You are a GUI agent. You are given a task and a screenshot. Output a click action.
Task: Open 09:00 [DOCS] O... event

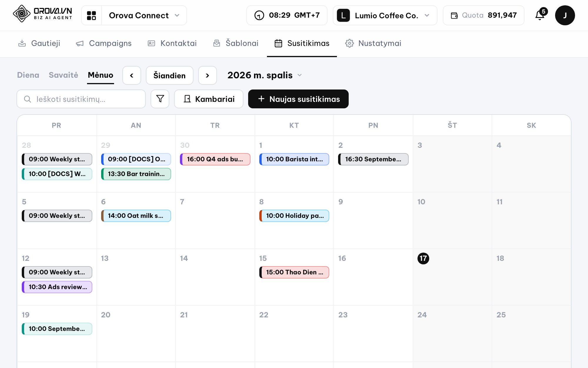tap(136, 159)
